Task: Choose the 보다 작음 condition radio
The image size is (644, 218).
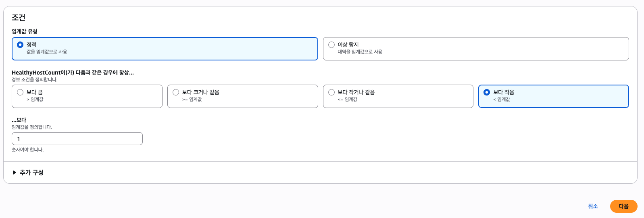Action: coord(487,92)
